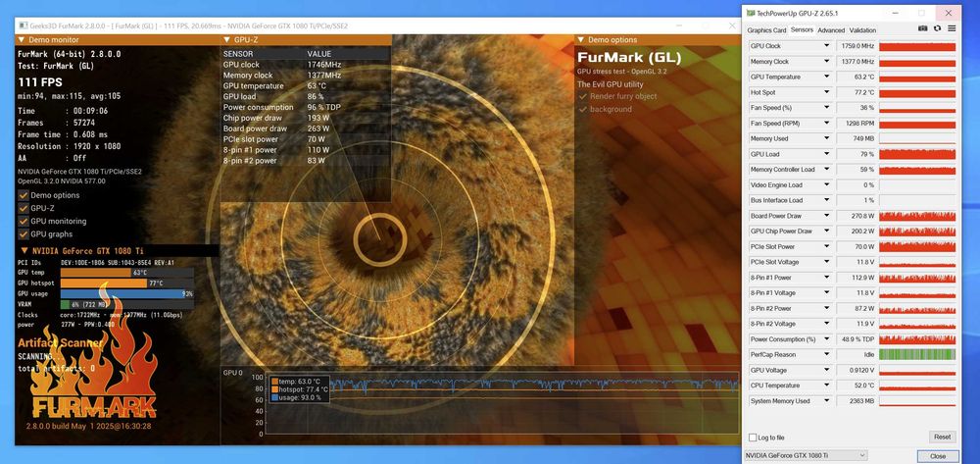Open the Memory Used sensor dropdown
Image resolution: width=980 pixels, height=464 pixels.
[x=827, y=139]
